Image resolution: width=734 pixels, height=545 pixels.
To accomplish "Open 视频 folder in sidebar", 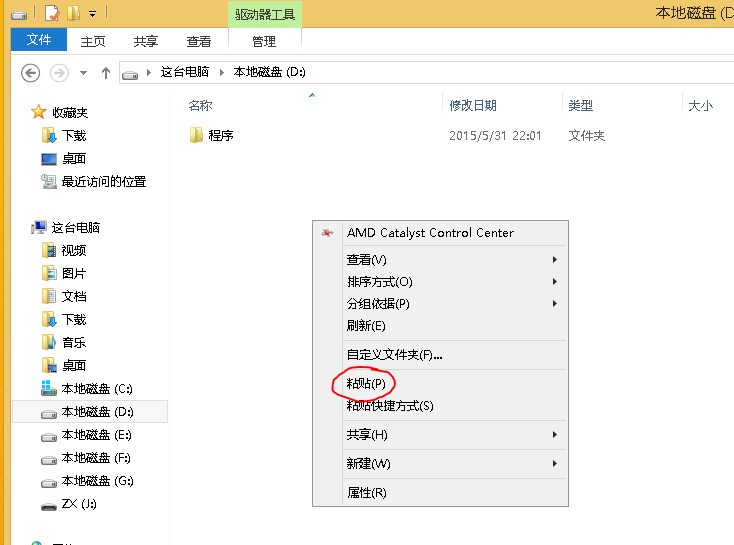I will click(64, 250).
